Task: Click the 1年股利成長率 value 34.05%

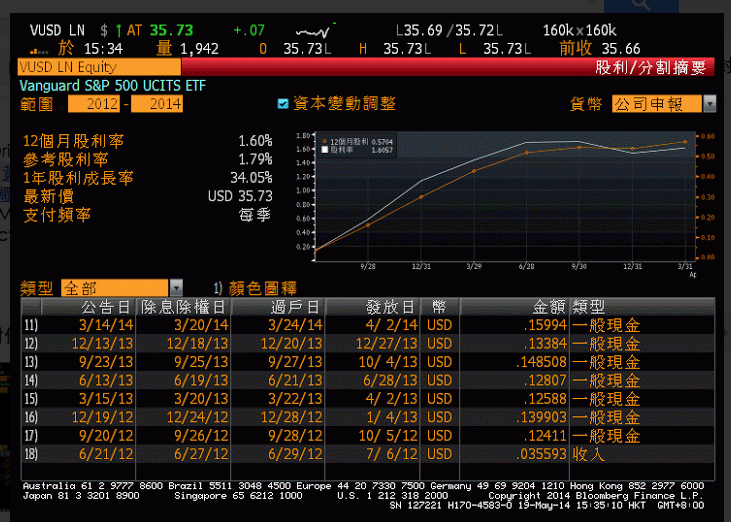Action: click(251, 178)
